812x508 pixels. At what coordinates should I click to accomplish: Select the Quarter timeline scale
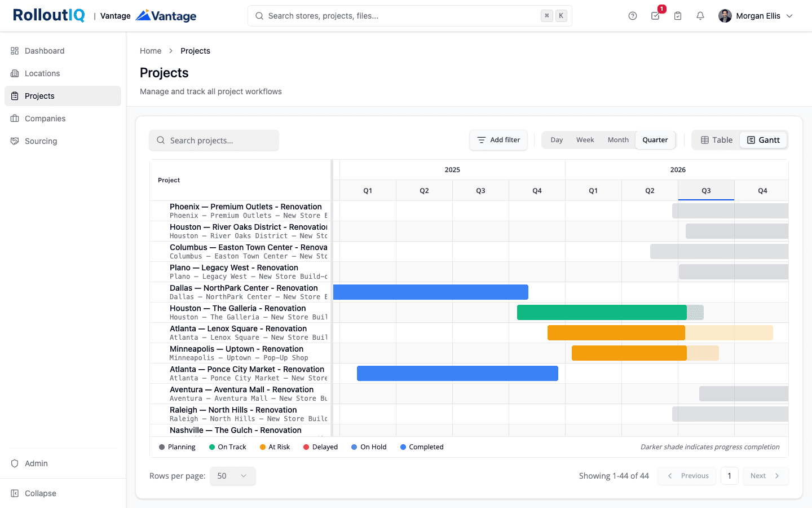pyautogui.click(x=655, y=140)
